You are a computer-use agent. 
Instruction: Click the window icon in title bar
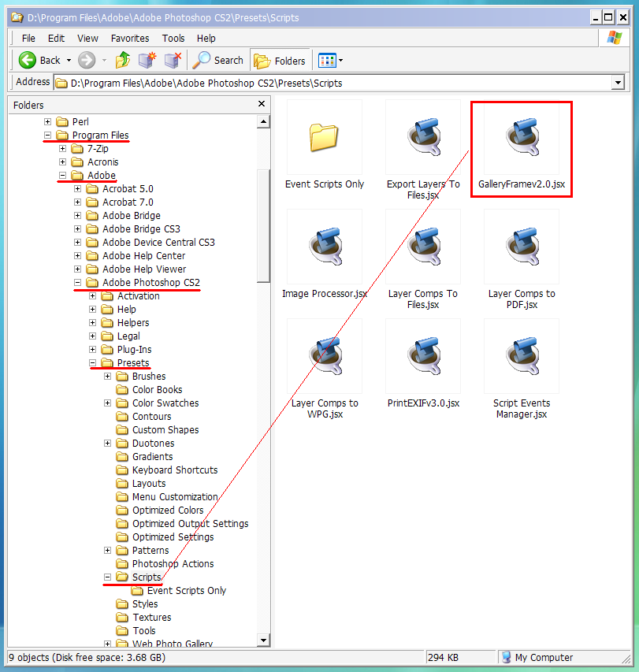(17, 17)
